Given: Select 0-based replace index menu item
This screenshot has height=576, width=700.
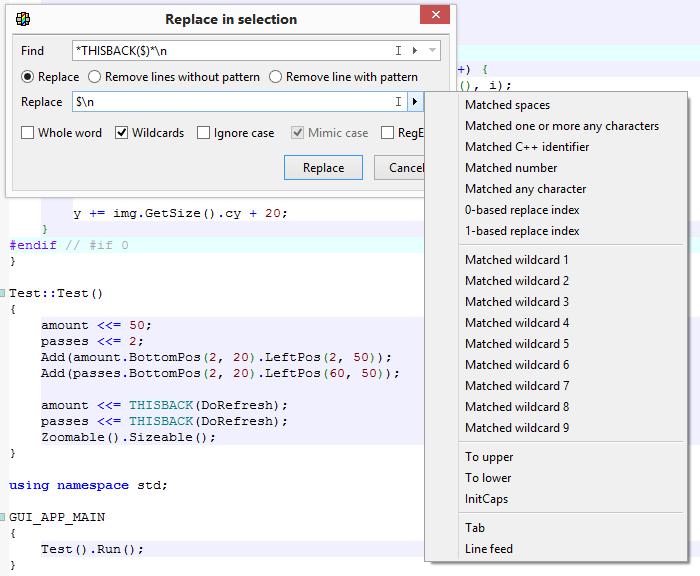Looking at the screenshot, I should click(522, 210).
